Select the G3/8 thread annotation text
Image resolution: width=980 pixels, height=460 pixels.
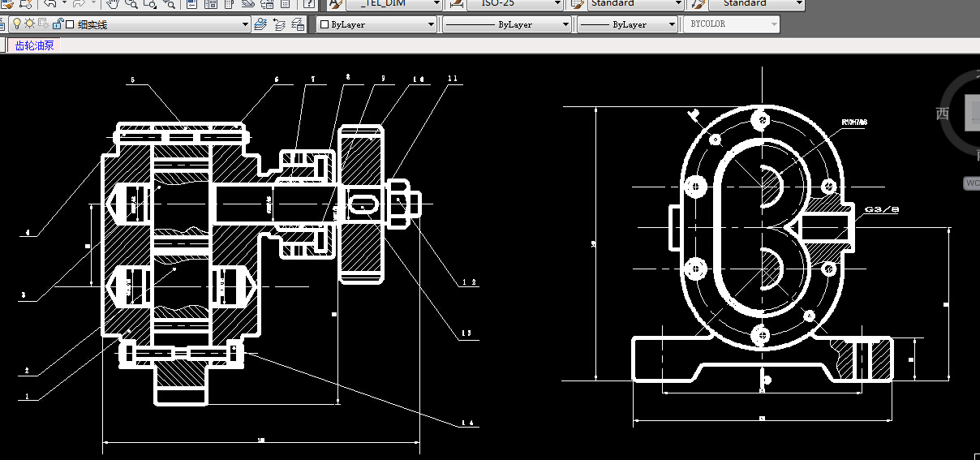click(883, 209)
